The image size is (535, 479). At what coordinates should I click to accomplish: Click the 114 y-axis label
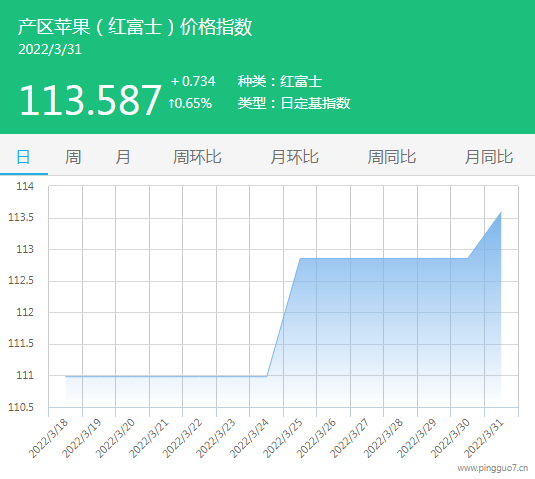pos(25,186)
